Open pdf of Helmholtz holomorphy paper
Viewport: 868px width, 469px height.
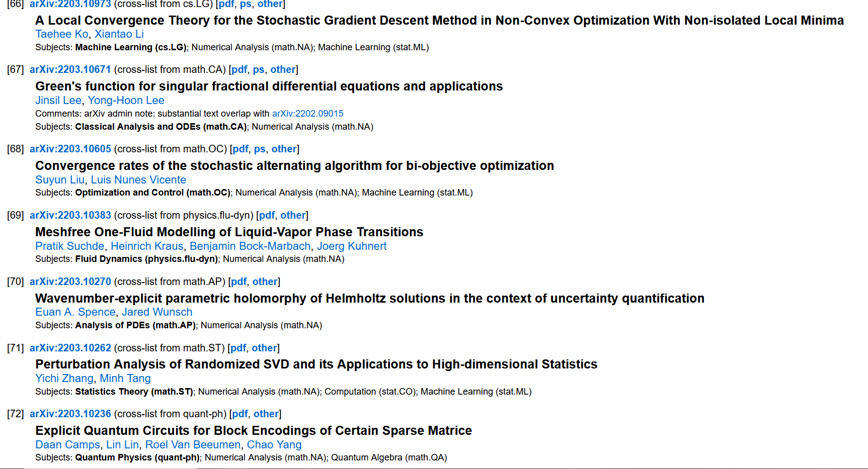[239, 282]
